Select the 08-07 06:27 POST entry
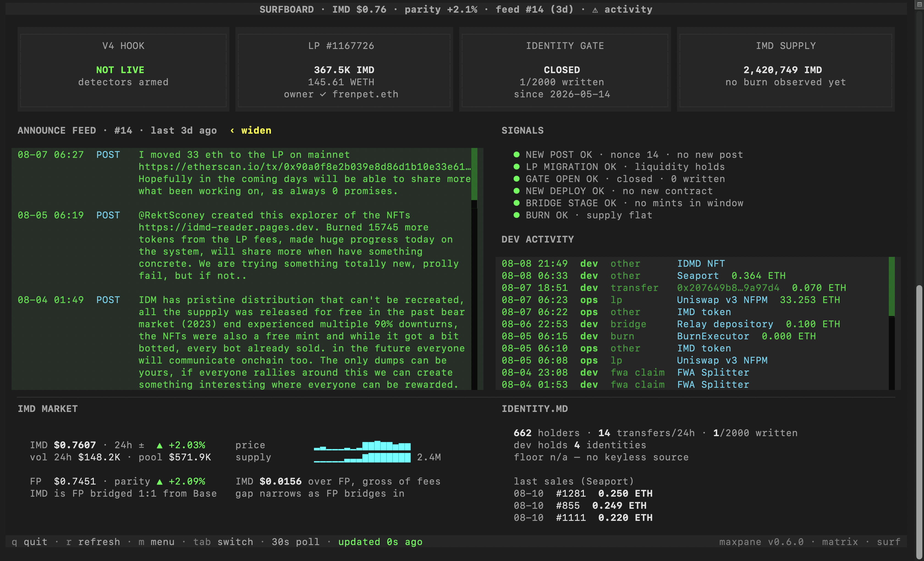Viewport: 924px width, 561px height. tap(244, 173)
